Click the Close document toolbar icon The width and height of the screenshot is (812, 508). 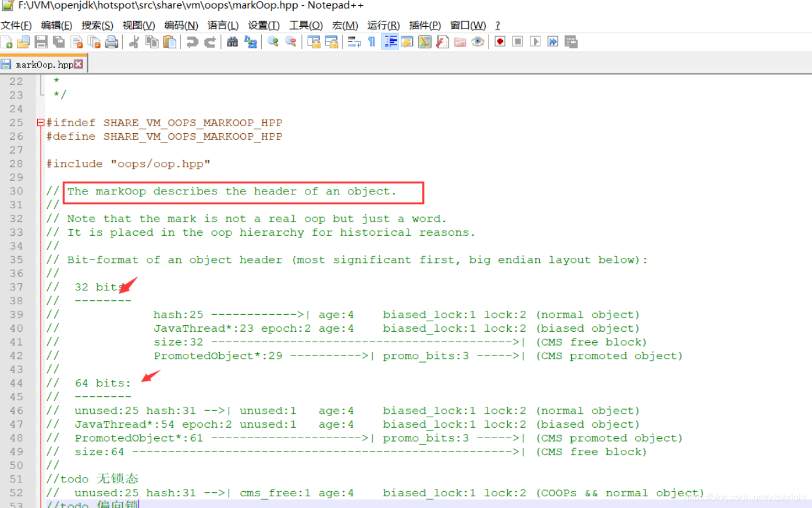point(77,42)
